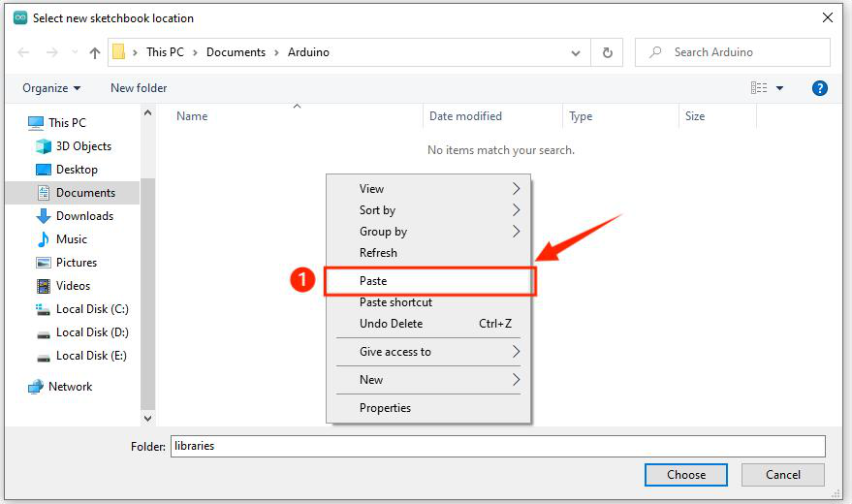Open more view options arrow
Screen dimensions: 852x504
point(779,88)
